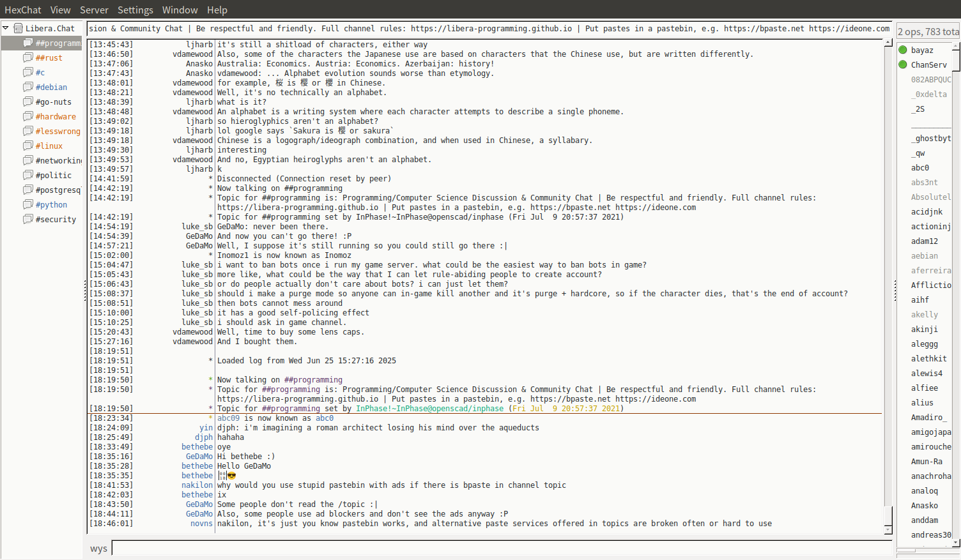Image resolution: width=961 pixels, height=560 pixels.
Task: Select the #linux channel
Action: coord(49,146)
